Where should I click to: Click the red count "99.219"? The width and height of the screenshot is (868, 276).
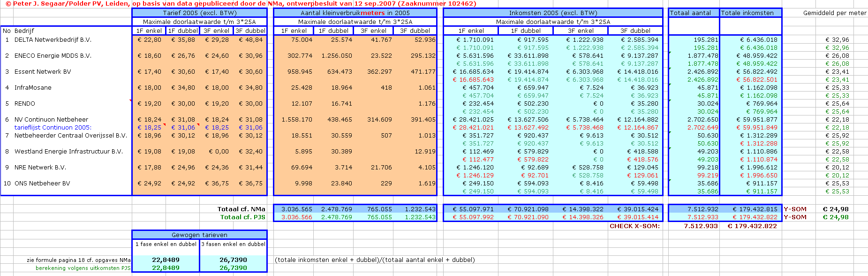[708, 176]
